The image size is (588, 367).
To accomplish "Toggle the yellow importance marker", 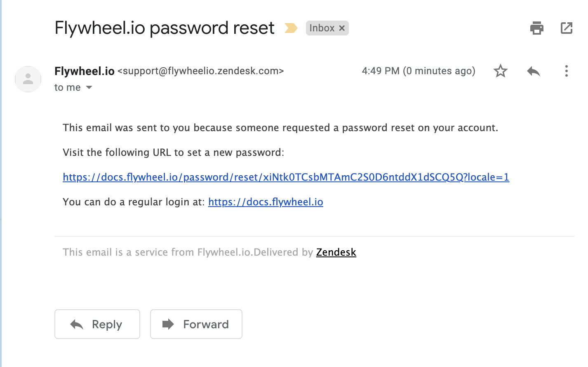I will click(x=291, y=28).
